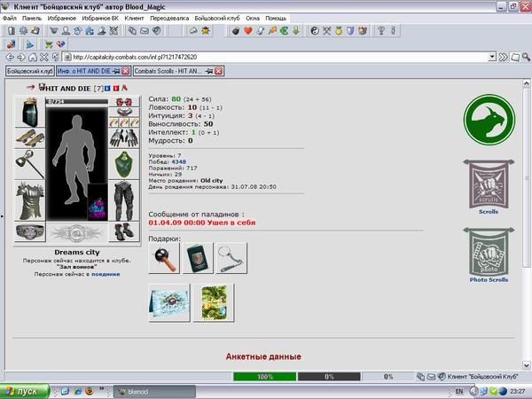Click the envelope mail toolbar icon
The height and width of the screenshot is (399, 532).
145,31
